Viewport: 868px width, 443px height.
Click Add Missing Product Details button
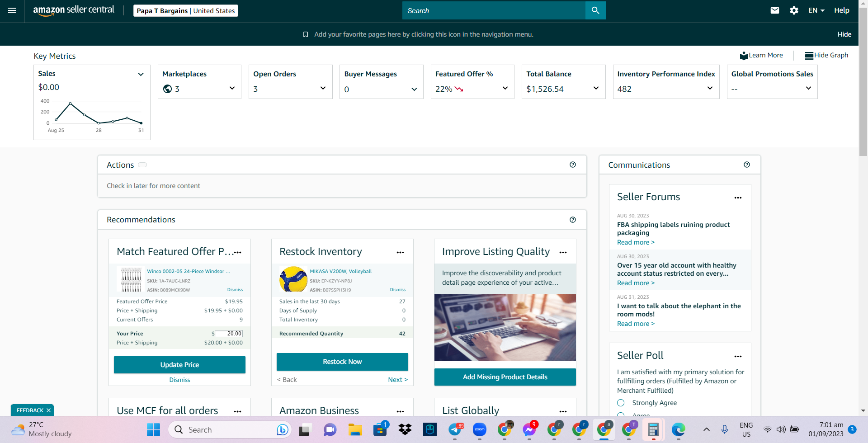(505, 377)
